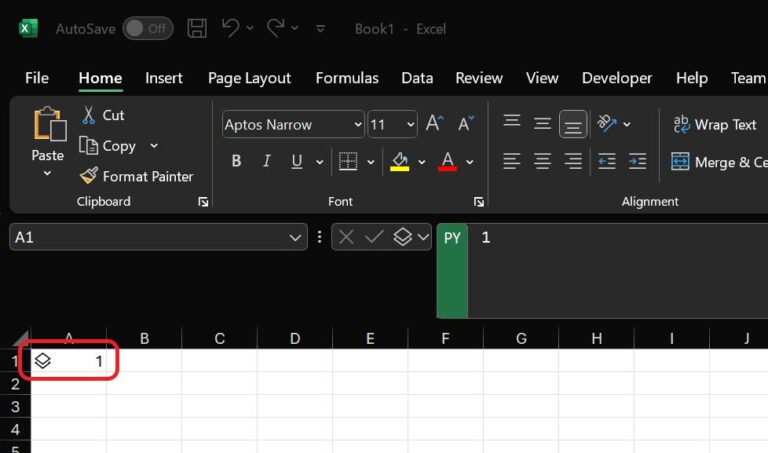768x453 pixels.
Task: Click the Select All corner triangle
Action: pyautogui.click(x=21, y=338)
